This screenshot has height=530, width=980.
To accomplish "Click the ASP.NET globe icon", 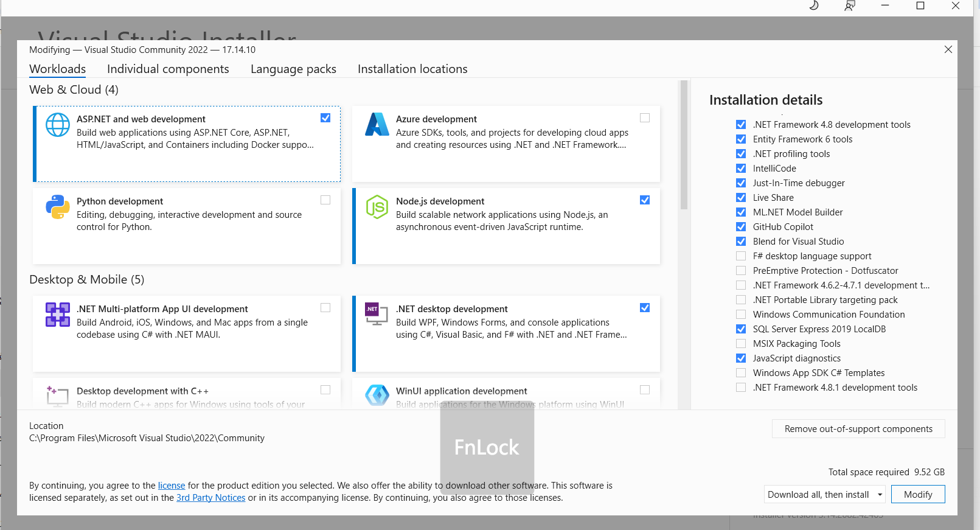I will 58,125.
